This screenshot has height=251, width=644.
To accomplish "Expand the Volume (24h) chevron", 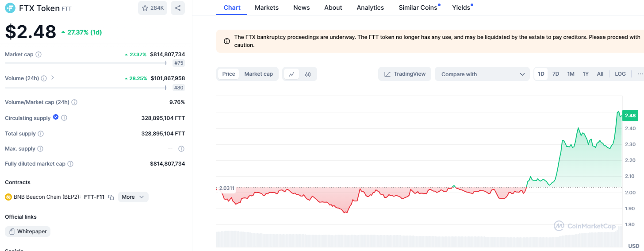I will click(x=53, y=78).
